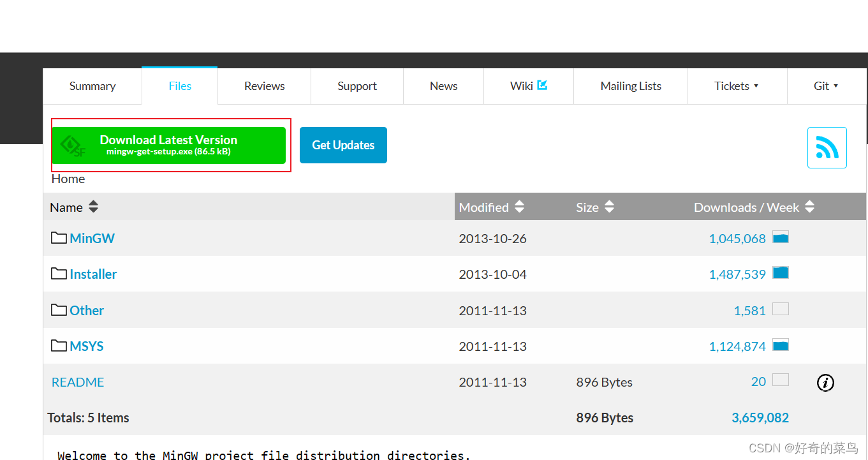Click the info icon next to README
The image size is (868, 460).
pos(825,383)
